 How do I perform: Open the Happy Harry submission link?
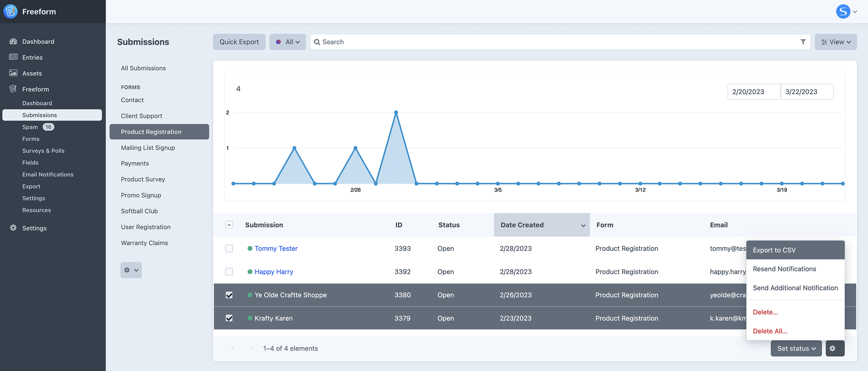click(274, 272)
